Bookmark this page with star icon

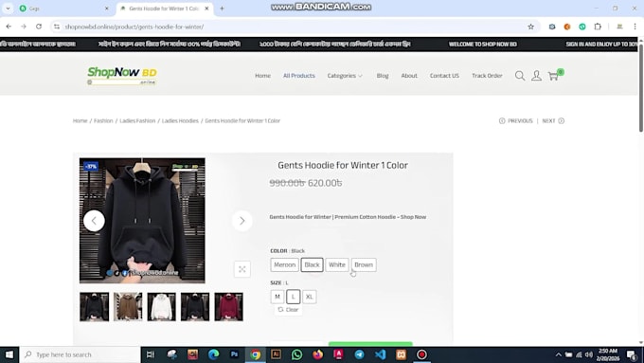[x=530, y=27]
